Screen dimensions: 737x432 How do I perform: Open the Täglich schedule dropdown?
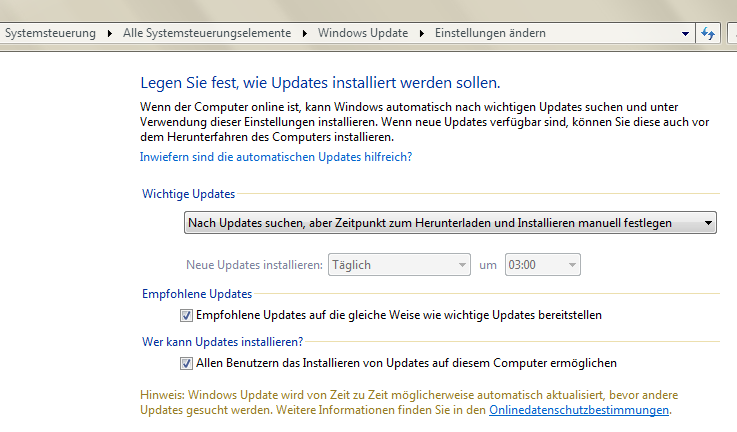(399, 265)
